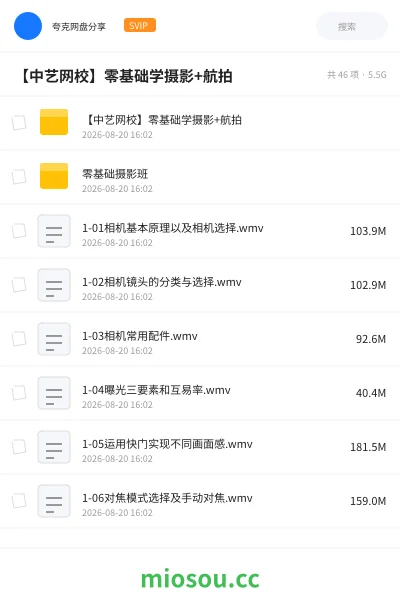Click the 夸克网盘分享 title text
The width and height of the screenshot is (400, 600).
pyautogui.click(x=79, y=26)
